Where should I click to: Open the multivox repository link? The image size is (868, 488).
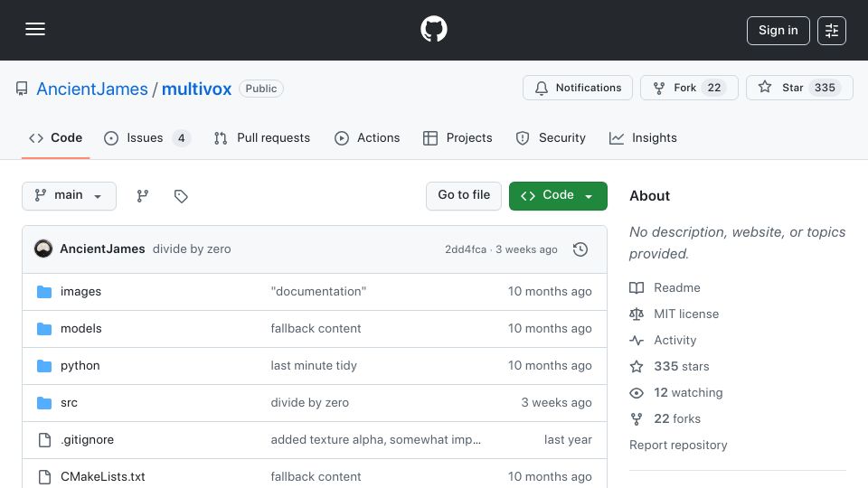point(196,89)
